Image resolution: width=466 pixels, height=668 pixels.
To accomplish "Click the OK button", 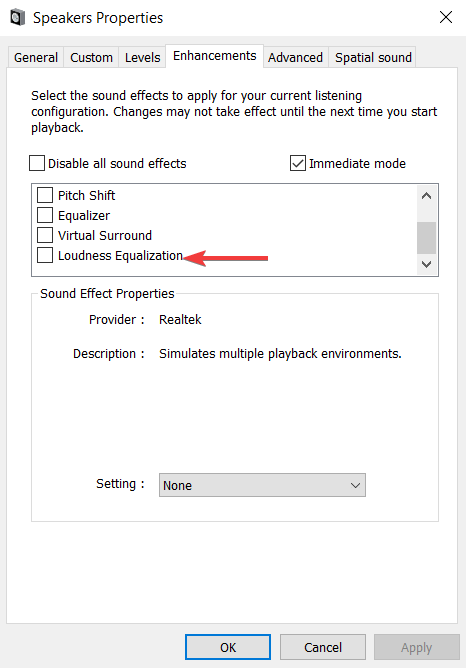I will pyautogui.click(x=228, y=647).
